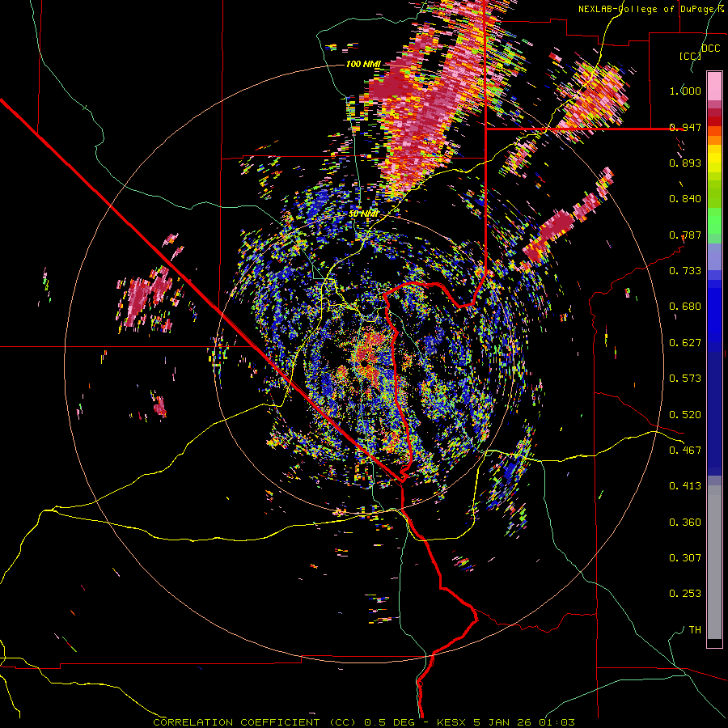This screenshot has width=728, height=728.
Task: Click the Correlation Coefficient KESX caption
Action: click(364, 722)
